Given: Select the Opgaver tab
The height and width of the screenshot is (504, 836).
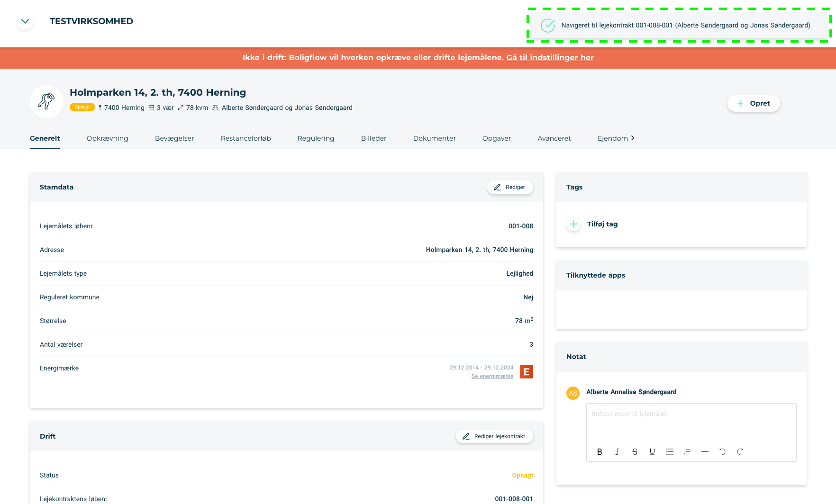Looking at the screenshot, I should [x=497, y=138].
